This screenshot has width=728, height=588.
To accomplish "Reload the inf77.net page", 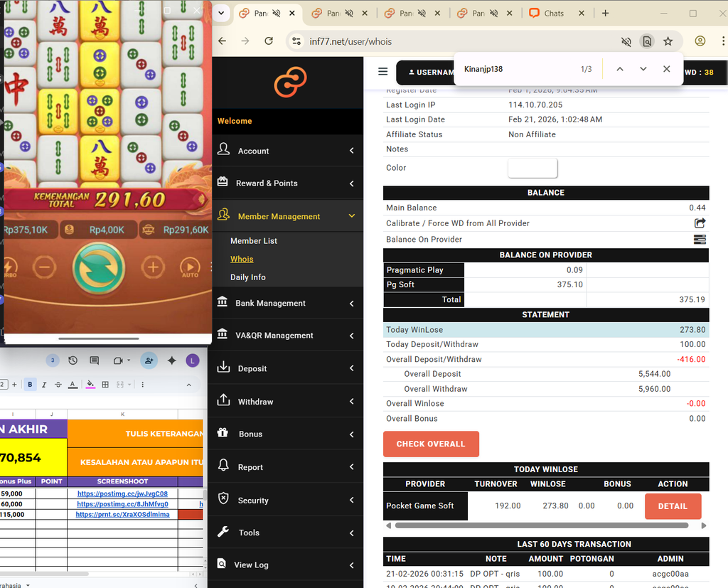I will pyautogui.click(x=268, y=41).
